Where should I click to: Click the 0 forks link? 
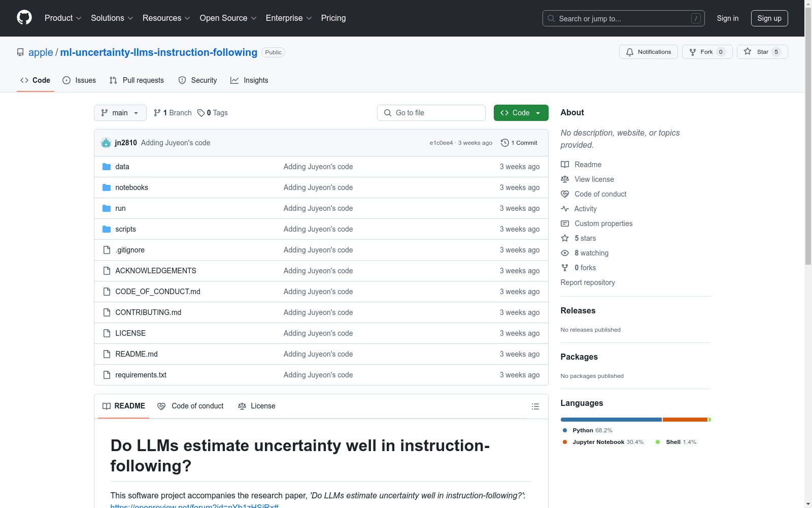point(585,268)
